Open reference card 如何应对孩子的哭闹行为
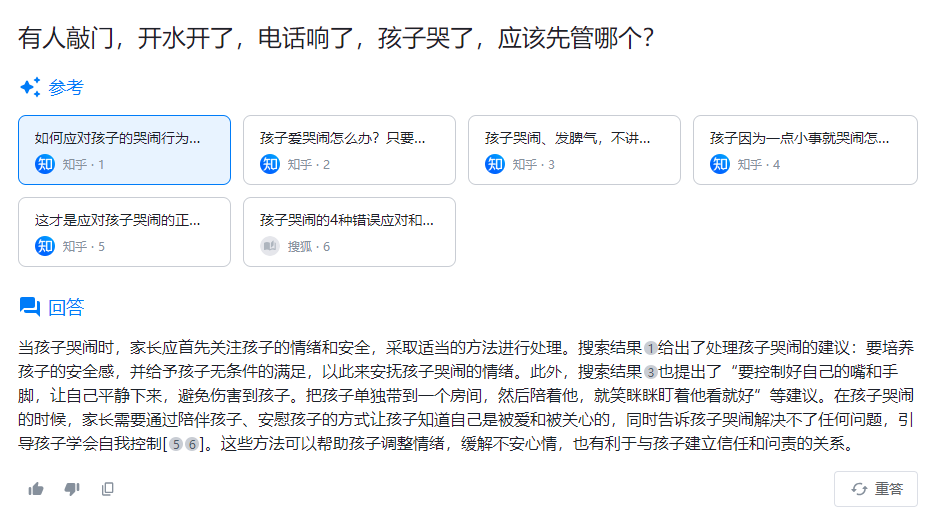 [124, 150]
